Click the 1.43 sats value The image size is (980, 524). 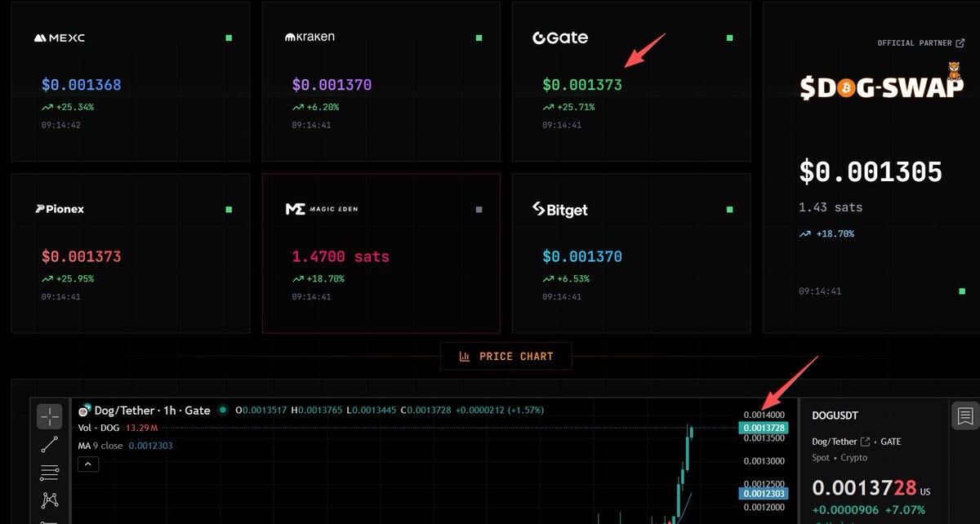pos(831,207)
